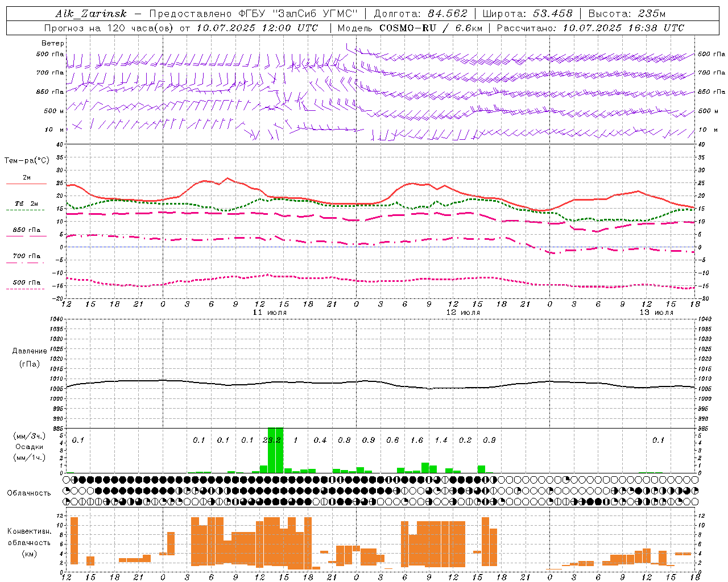Click the 0.4 precipitation total value

pyautogui.click(x=320, y=440)
